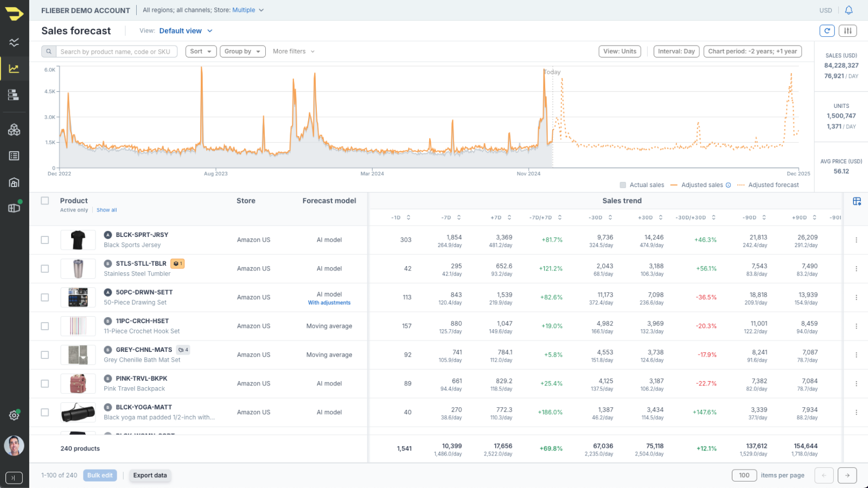Open the sales forecast chart sidebar icon

point(14,69)
